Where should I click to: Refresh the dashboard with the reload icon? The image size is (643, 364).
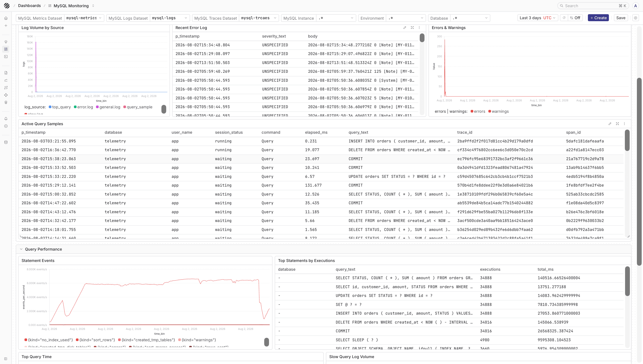tap(564, 18)
